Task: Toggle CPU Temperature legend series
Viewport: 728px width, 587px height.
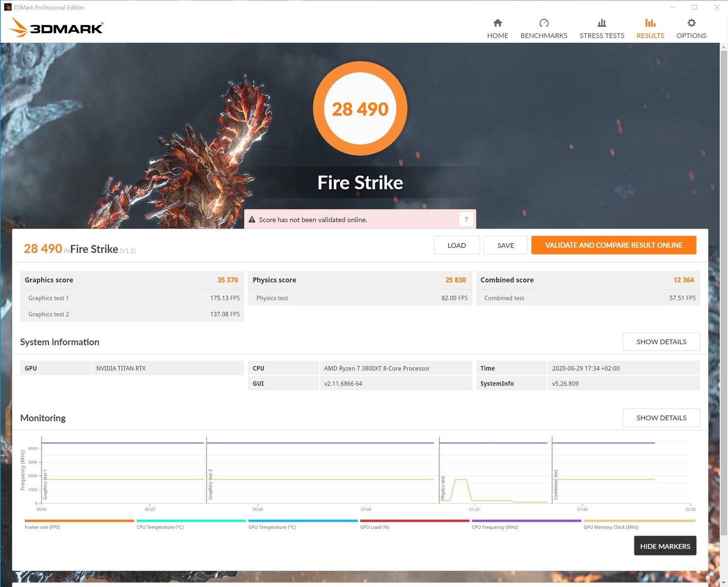Action: [x=191, y=524]
